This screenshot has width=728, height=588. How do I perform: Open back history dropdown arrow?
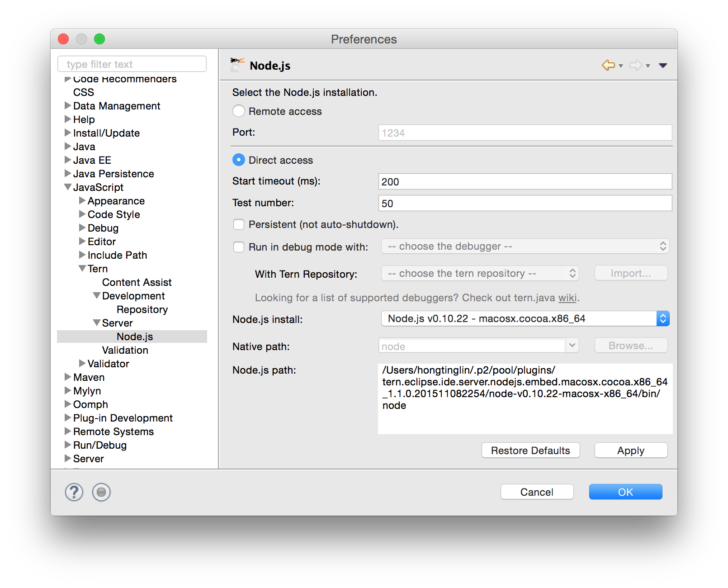pyautogui.click(x=621, y=66)
